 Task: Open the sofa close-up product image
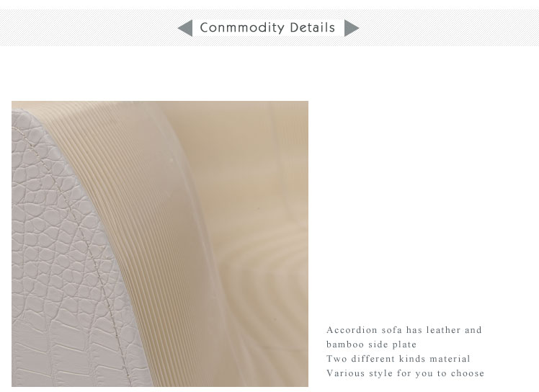[160, 244]
